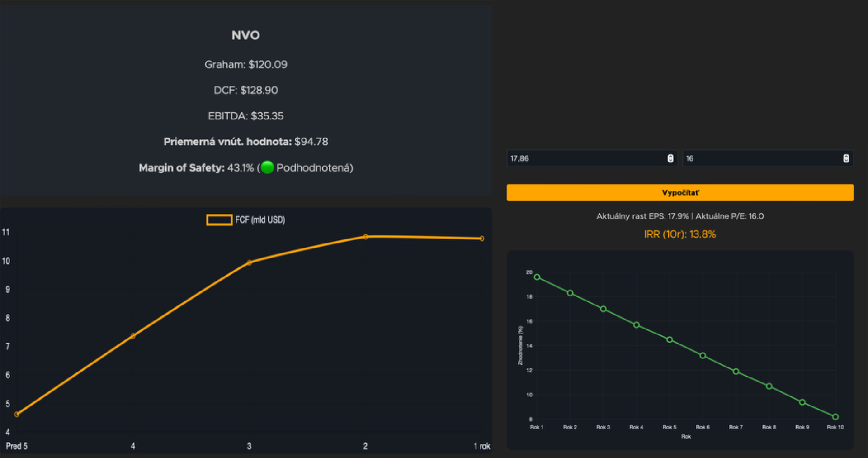Click FCF data point at 1 rok
868x458 pixels.
[481, 239]
